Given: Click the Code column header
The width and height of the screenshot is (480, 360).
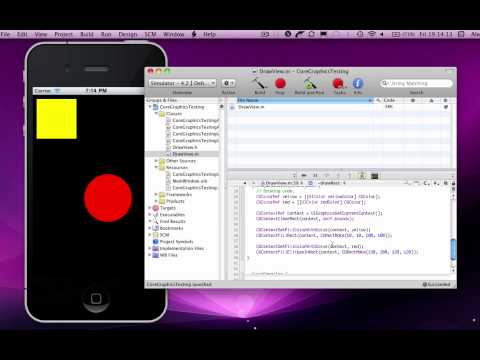Looking at the screenshot, I should (x=389, y=100).
